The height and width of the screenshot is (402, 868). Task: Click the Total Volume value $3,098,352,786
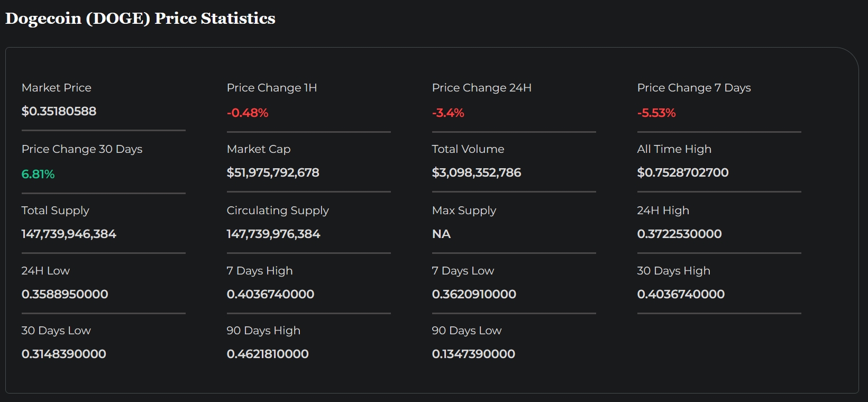click(477, 172)
